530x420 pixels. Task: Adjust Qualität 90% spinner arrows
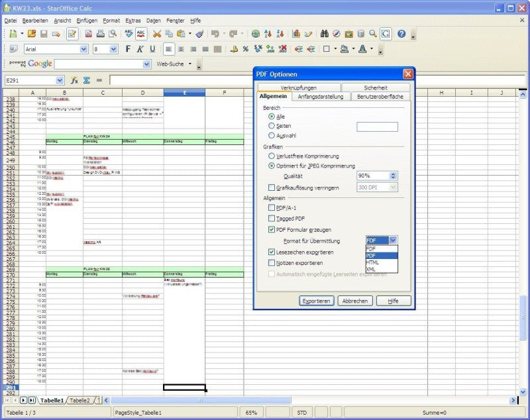click(x=393, y=176)
